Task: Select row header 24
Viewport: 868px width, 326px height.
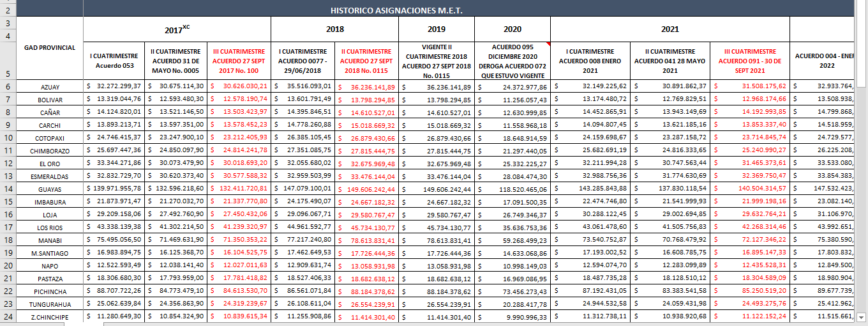Action: pyautogui.click(x=8, y=316)
